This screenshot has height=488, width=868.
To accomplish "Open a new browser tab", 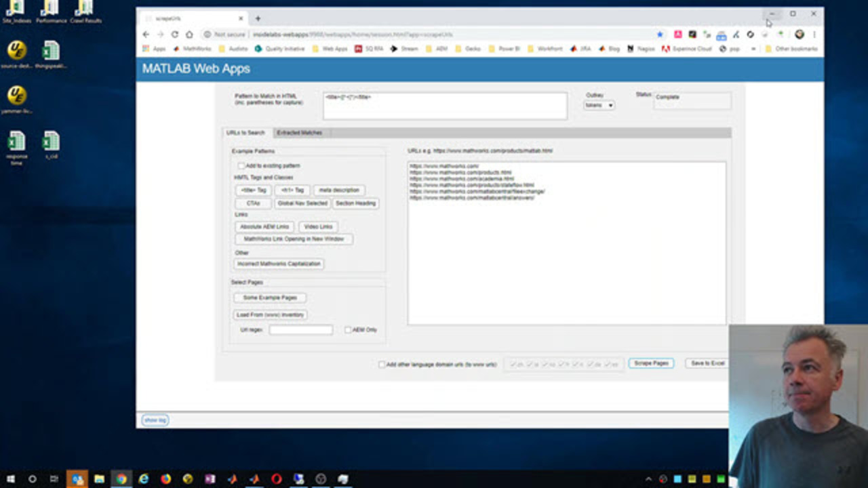I will [258, 18].
